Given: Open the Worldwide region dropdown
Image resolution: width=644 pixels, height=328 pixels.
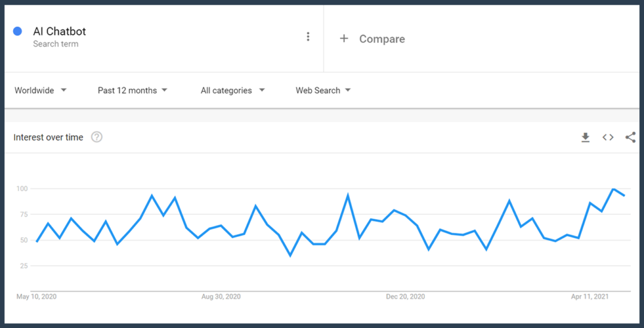Looking at the screenshot, I should (41, 91).
